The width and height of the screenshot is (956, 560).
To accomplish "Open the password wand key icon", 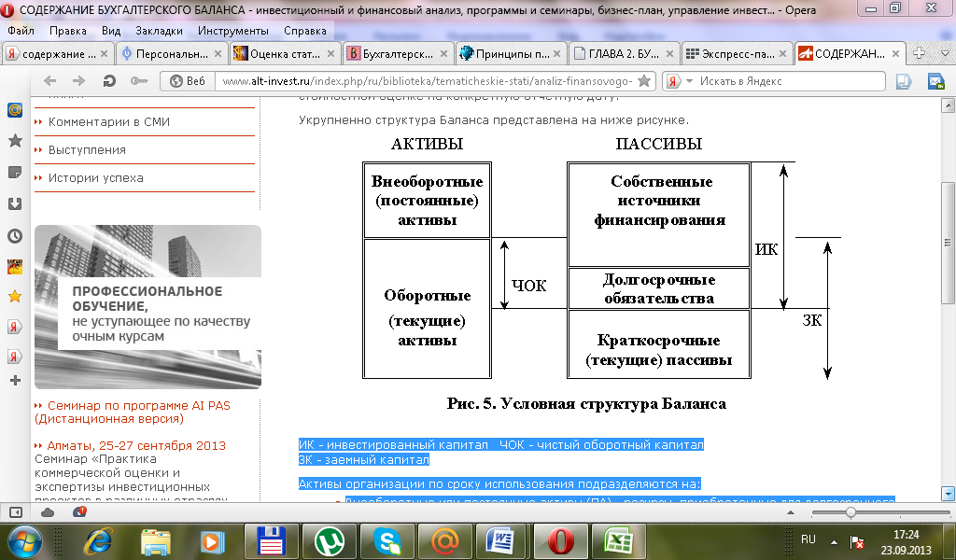I will 138,81.
